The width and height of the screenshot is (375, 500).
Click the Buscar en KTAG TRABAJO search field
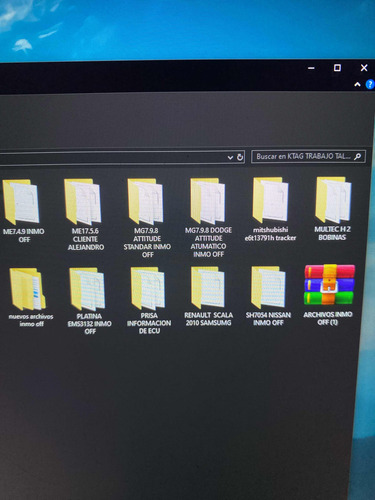pos(308,156)
